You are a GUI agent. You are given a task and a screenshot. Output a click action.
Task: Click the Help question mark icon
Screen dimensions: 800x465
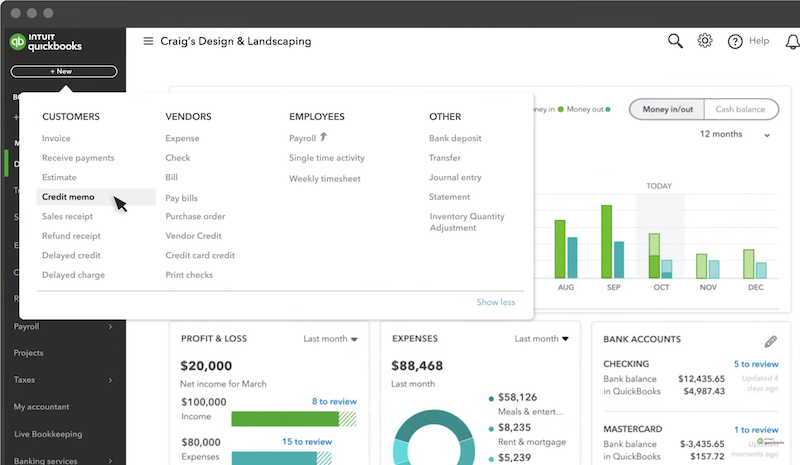coord(735,41)
